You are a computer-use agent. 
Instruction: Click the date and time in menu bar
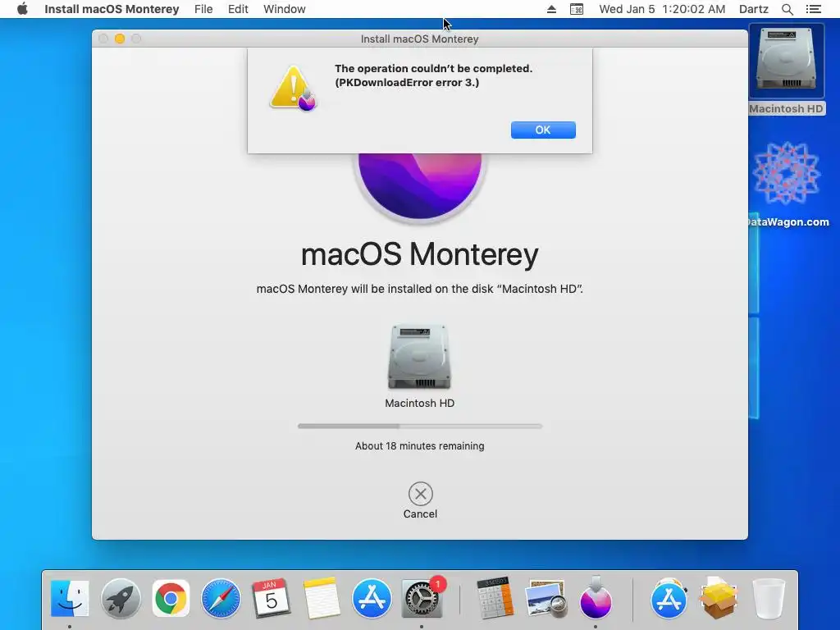pyautogui.click(x=662, y=9)
